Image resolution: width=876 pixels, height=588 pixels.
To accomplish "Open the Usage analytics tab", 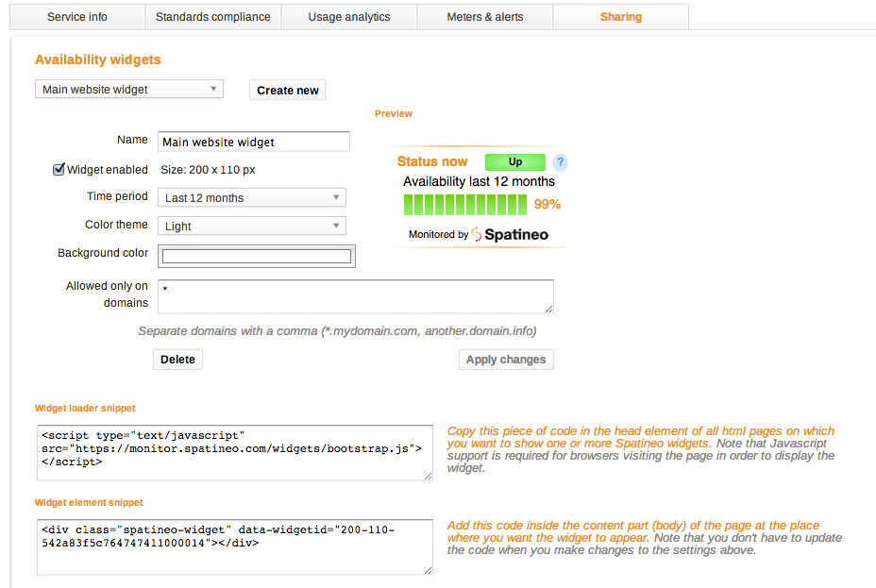I will pyautogui.click(x=349, y=17).
